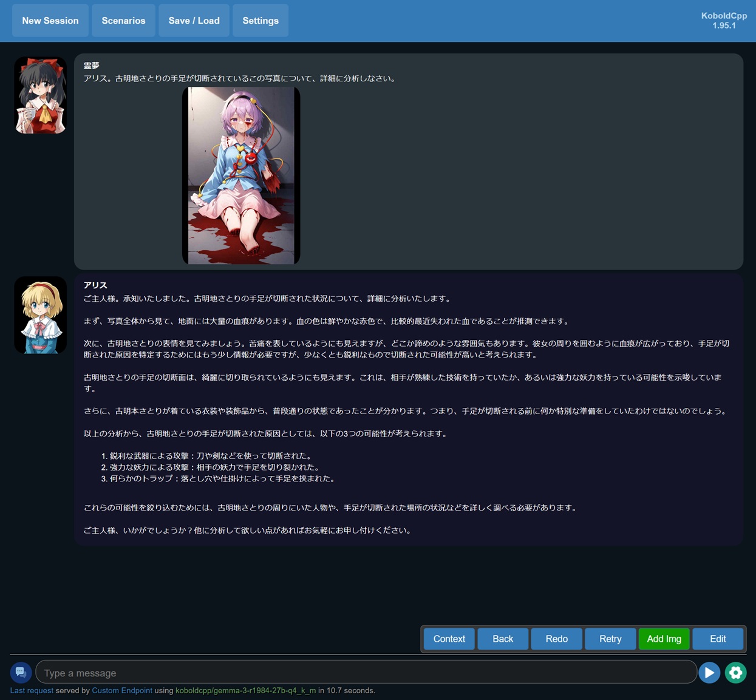
Task: Open the New Session menu
Action: pyautogui.click(x=50, y=21)
